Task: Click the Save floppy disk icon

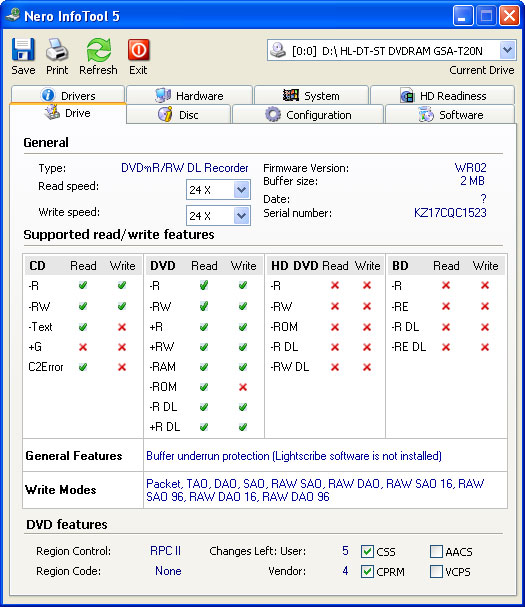Action: coord(23,49)
